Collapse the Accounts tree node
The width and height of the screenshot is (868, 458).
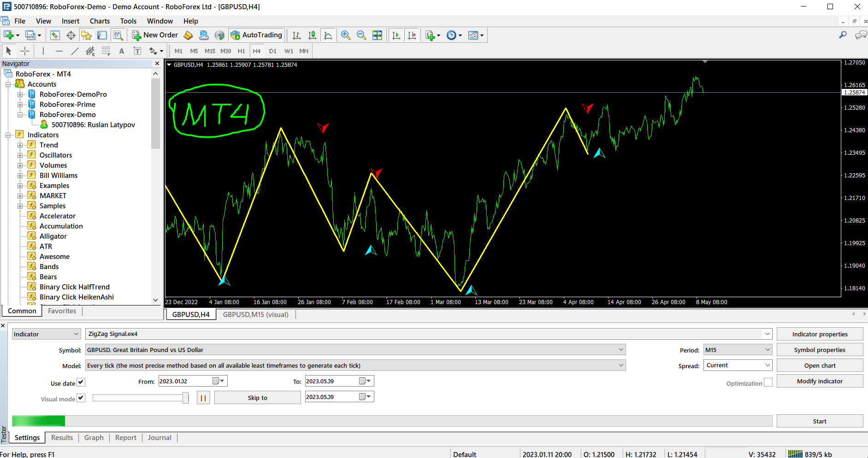click(x=8, y=84)
